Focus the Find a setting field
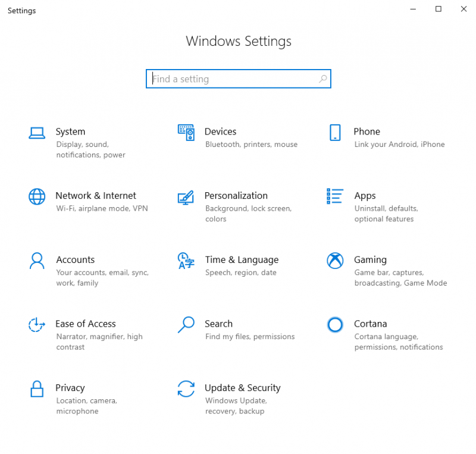 [x=239, y=79]
